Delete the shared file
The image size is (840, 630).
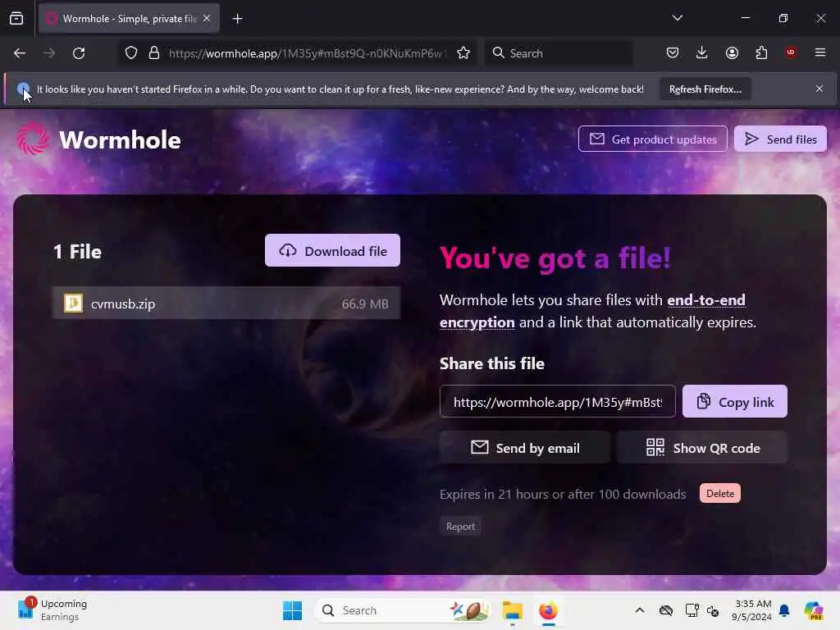tap(719, 493)
